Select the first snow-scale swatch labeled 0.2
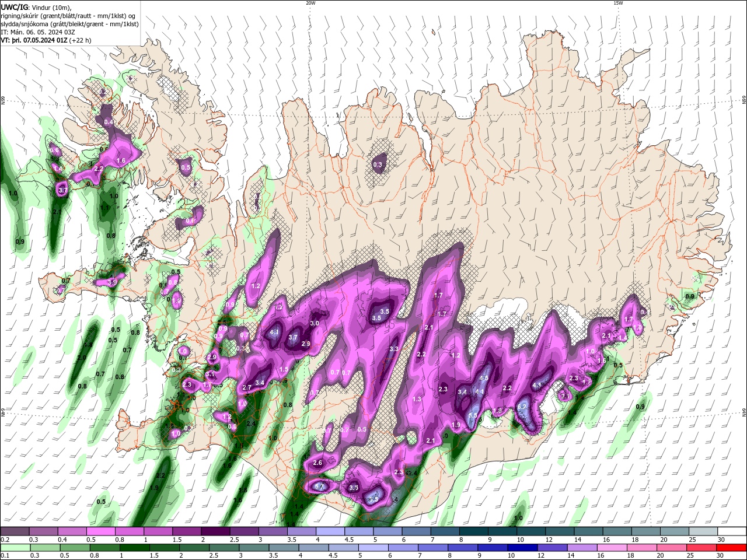This screenshot has width=747, height=560. click(15, 531)
